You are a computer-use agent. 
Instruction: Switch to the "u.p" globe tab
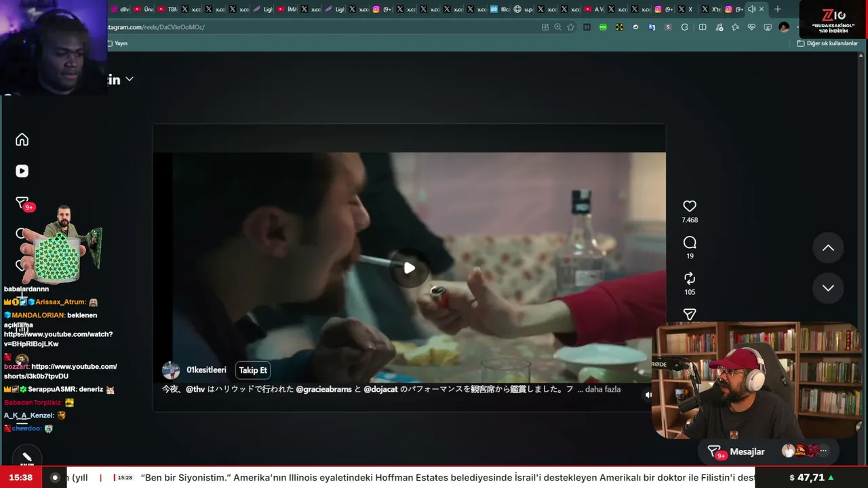[523, 9]
